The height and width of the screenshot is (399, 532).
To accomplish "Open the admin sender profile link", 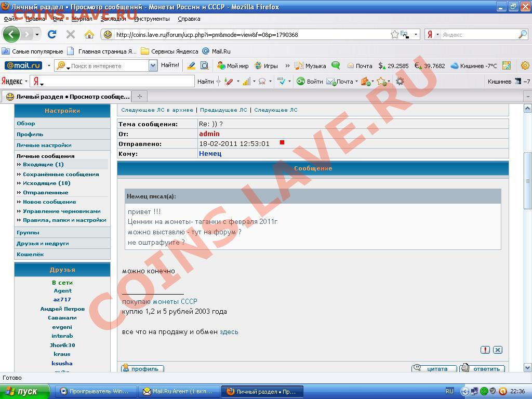I will coord(209,134).
